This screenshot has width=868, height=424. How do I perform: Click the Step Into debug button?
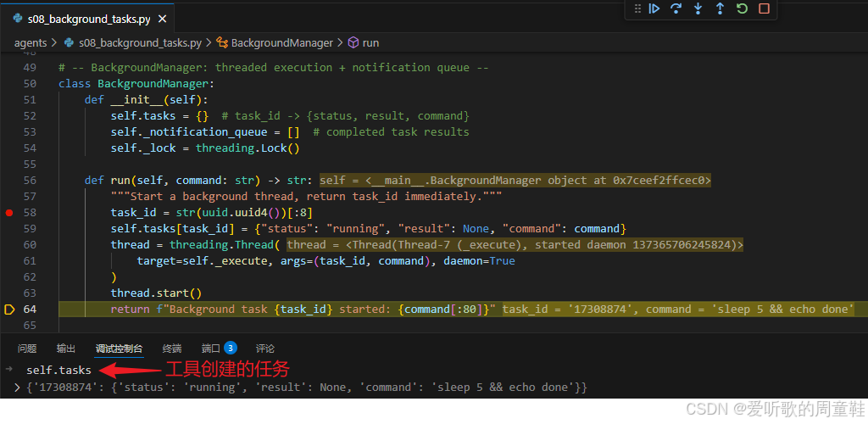click(698, 8)
